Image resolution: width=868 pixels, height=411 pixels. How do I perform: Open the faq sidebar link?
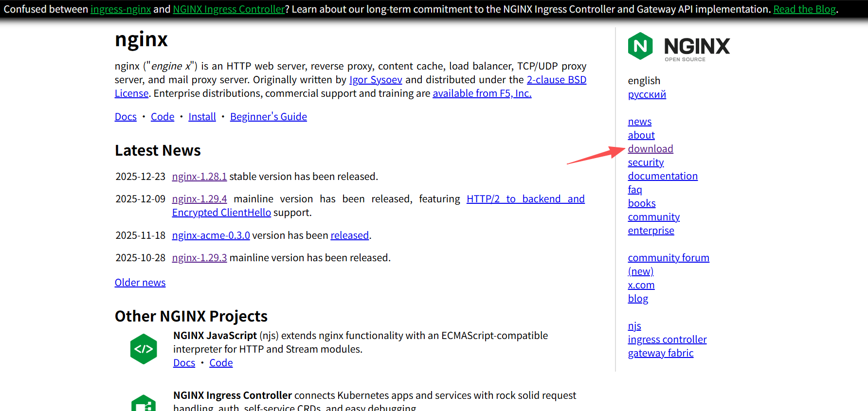coord(635,190)
